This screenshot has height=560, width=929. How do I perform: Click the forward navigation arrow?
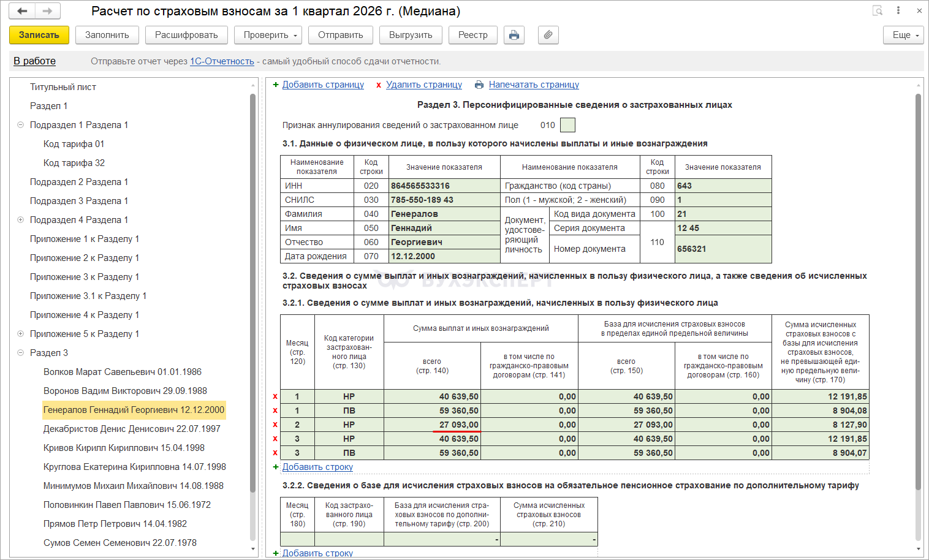pos(47,11)
